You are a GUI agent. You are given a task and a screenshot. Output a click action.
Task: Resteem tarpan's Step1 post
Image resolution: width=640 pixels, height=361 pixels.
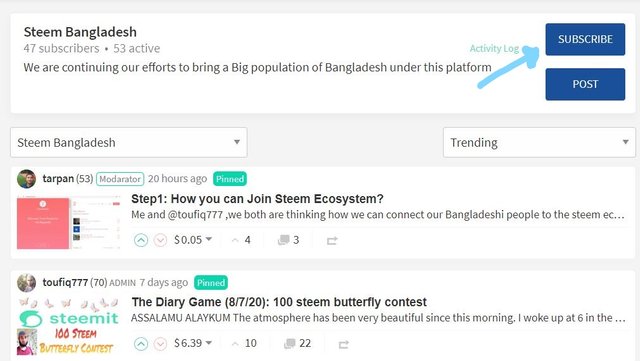332,241
